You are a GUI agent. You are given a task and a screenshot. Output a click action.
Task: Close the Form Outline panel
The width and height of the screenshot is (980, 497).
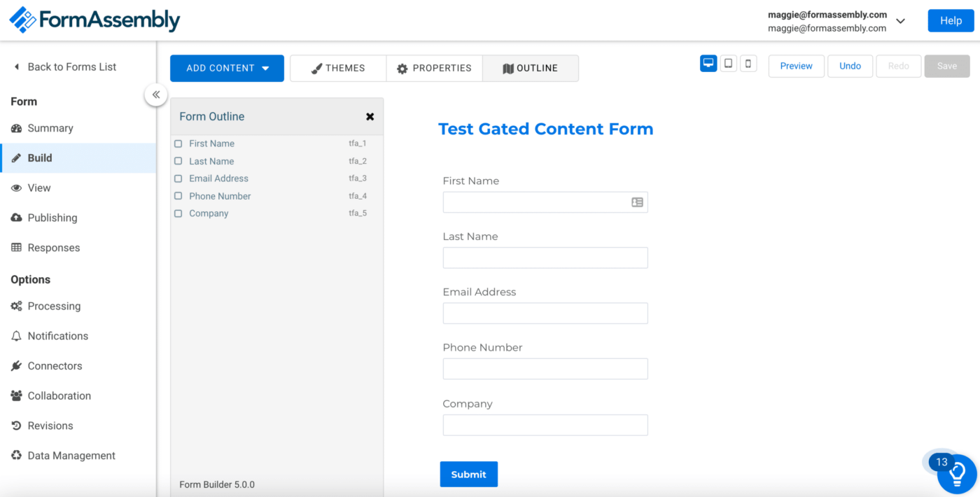(x=370, y=117)
